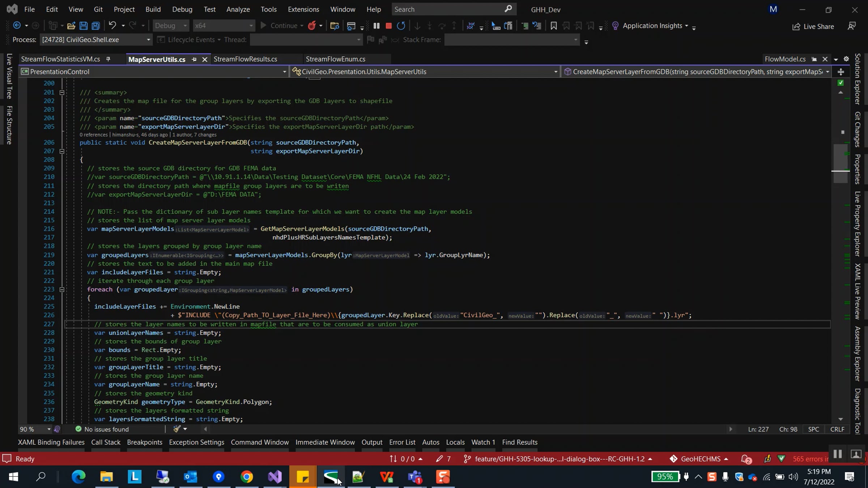Image resolution: width=868 pixels, height=488 pixels.
Task: Click the Break All pause icon
Action: 376,26
